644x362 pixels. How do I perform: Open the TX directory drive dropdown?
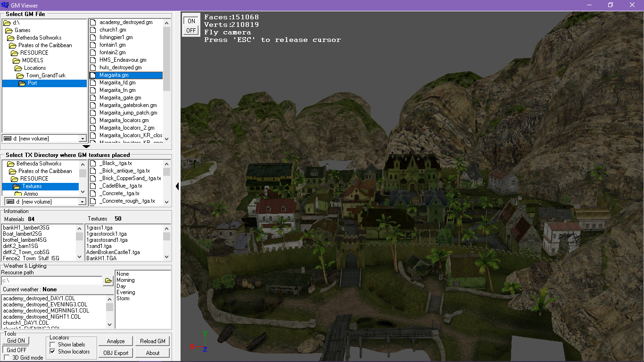[x=83, y=202]
